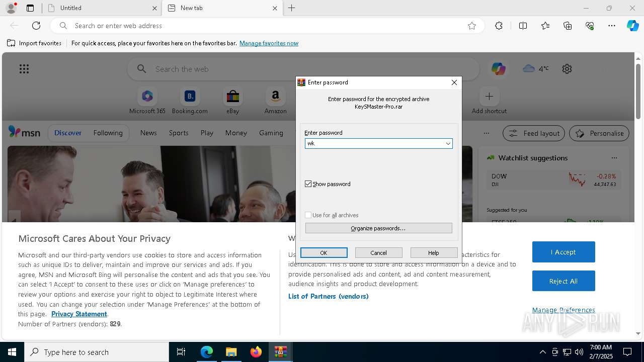
Task: Open the Edge profile icon
Action: 11,8
